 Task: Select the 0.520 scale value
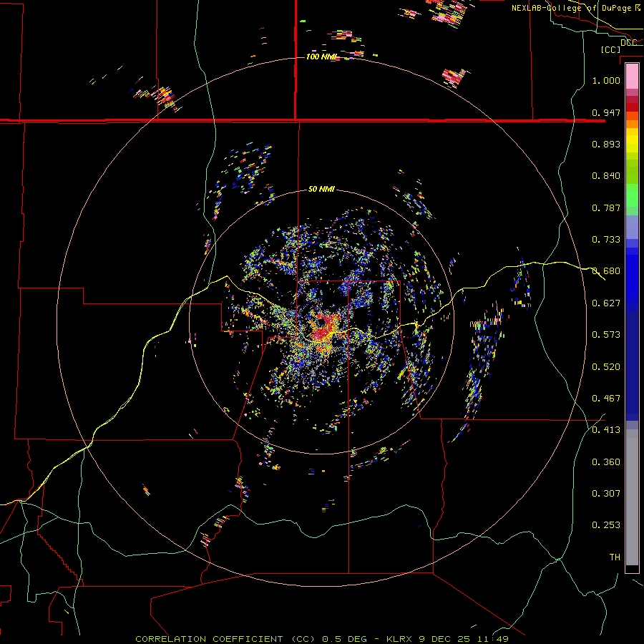(x=606, y=367)
